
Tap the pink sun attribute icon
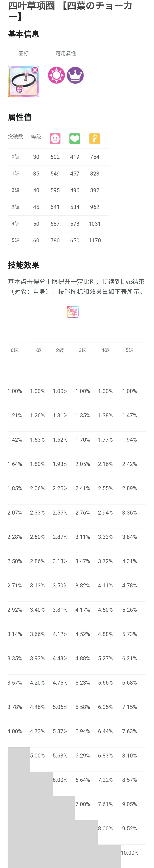[56, 75]
